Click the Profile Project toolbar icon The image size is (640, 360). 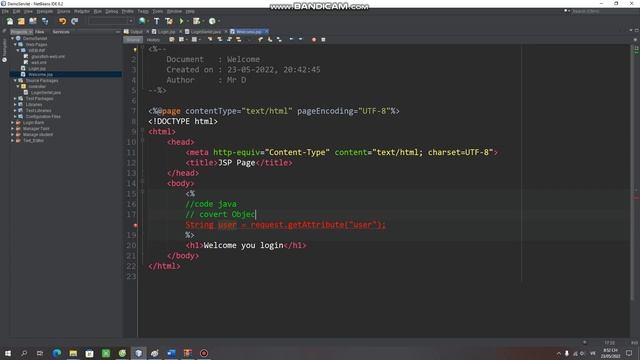(212, 21)
